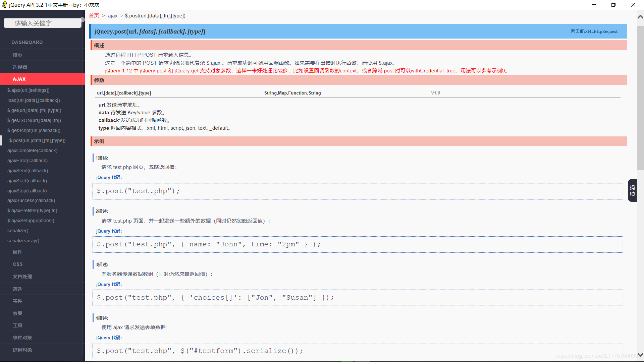Select $.ajax(url,[settings]) in sidebar
The height and width of the screenshot is (362, 644).
(x=29, y=90)
